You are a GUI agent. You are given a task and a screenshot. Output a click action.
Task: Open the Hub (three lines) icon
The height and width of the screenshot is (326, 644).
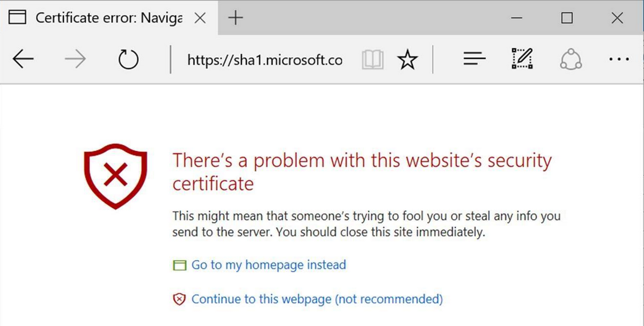tap(474, 60)
